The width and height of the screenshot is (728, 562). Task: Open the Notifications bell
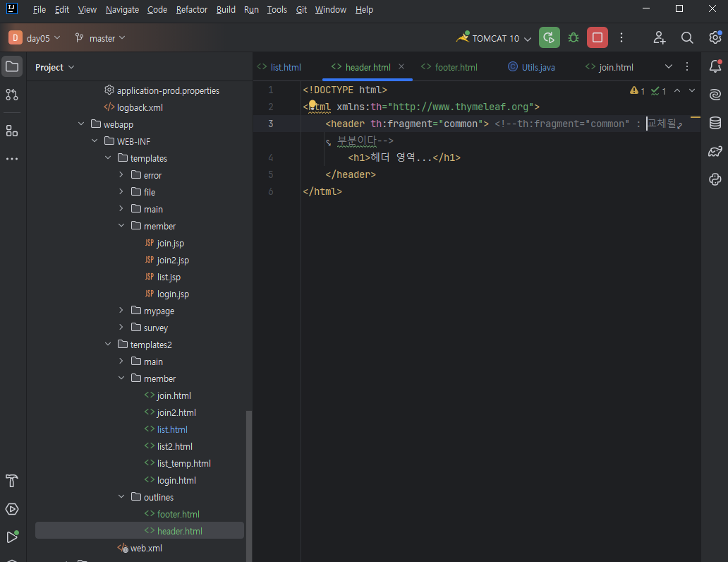pyautogui.click(x=715, y=66)
